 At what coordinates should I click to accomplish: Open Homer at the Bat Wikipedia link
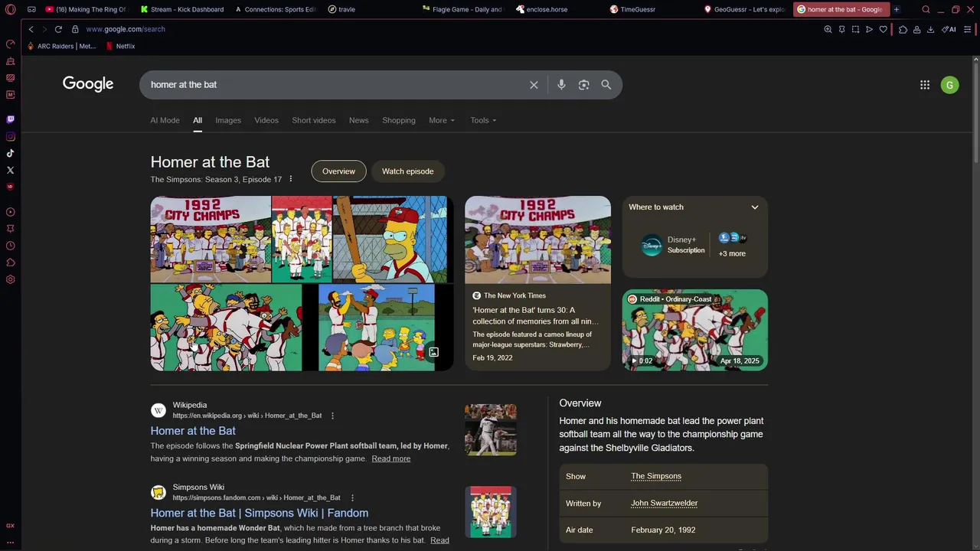coord(193,431)
